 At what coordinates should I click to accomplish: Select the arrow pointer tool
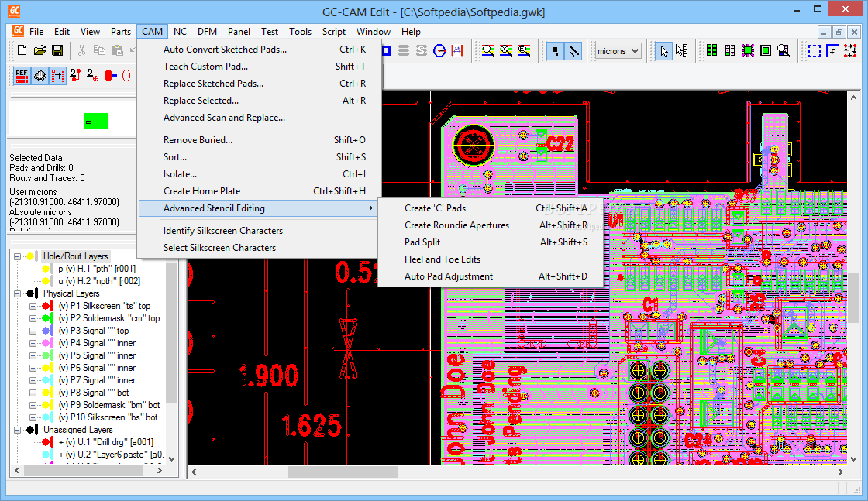point(663,51)
